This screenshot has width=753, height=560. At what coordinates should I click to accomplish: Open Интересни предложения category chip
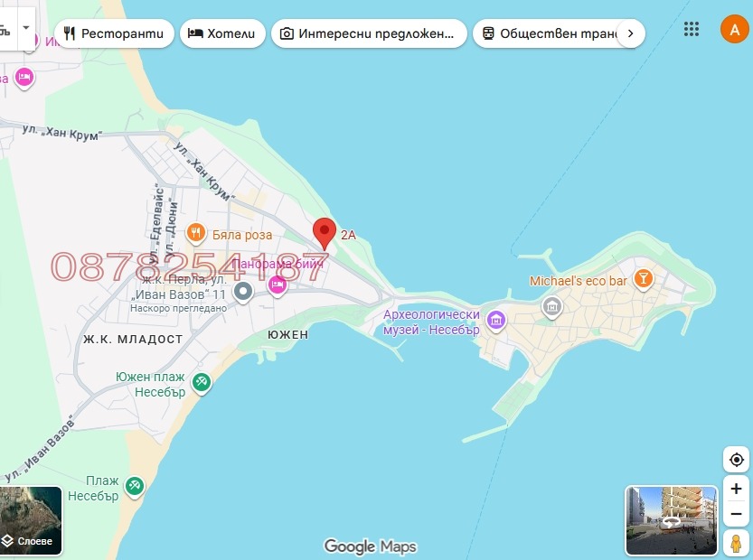tap(369, 33)
